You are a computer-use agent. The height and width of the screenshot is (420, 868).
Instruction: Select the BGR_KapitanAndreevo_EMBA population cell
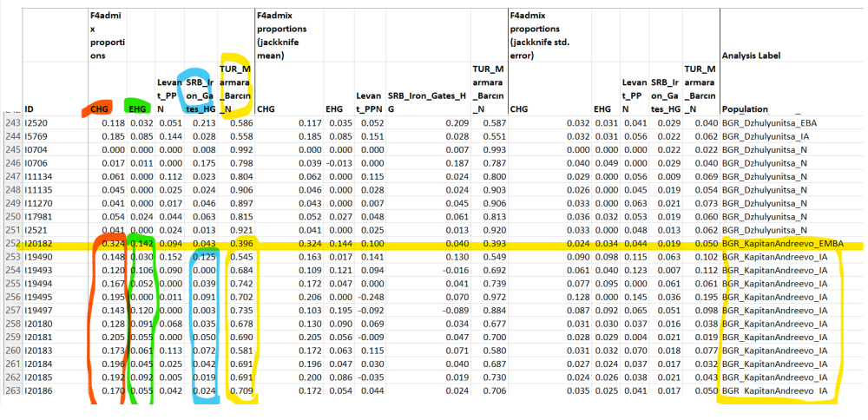(x=783, y=245)
